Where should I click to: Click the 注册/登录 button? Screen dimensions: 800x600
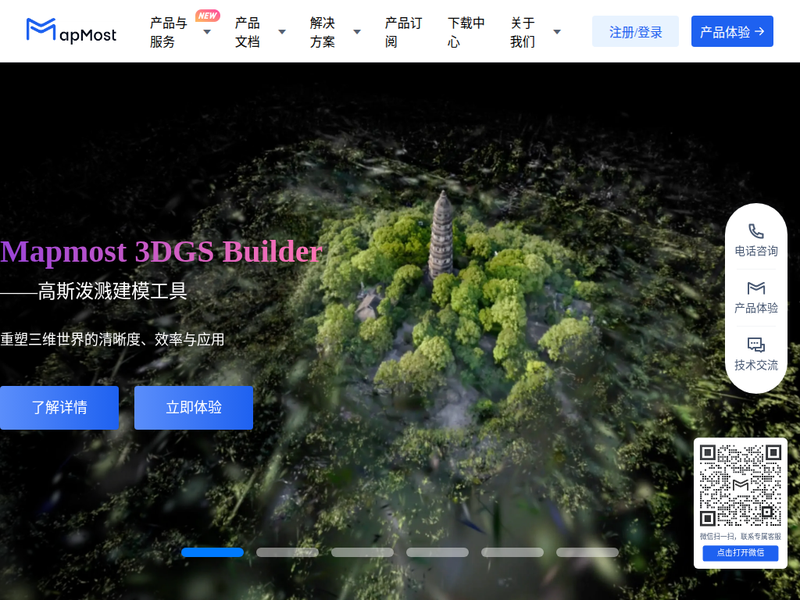click(x=635, y=32)
